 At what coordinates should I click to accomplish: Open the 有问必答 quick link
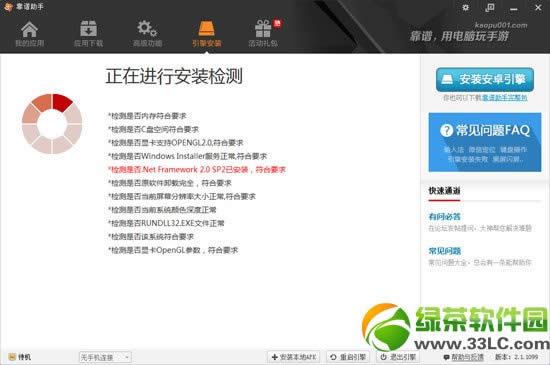[444, 216]
